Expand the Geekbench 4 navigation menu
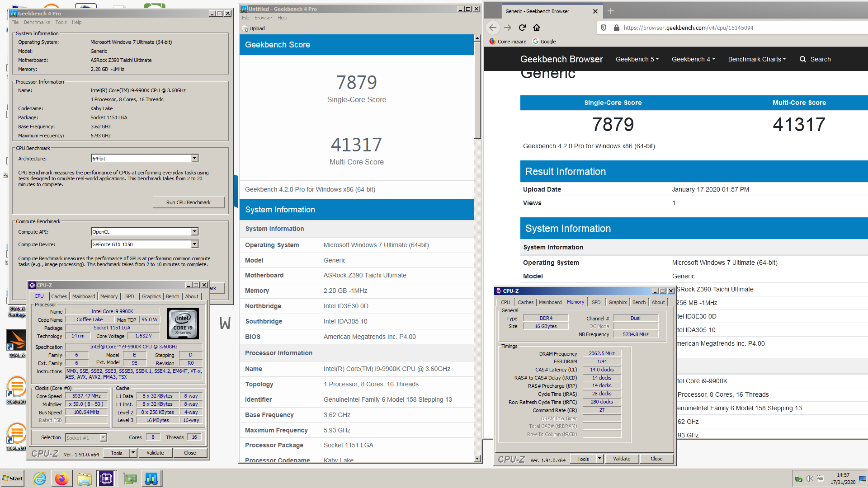868x488 pixels. (x=693, y=59)
